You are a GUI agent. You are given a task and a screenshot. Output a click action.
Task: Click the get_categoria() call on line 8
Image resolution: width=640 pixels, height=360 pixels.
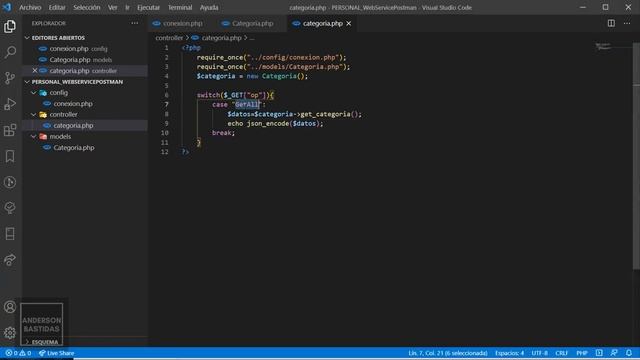(331, 114)
